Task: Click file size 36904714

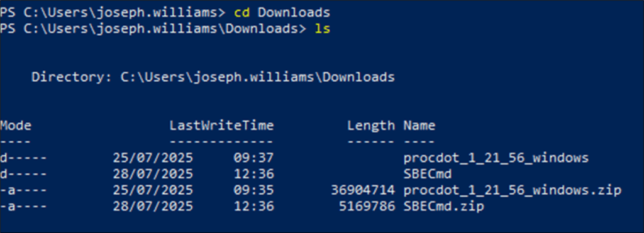Action: [363, 191]
